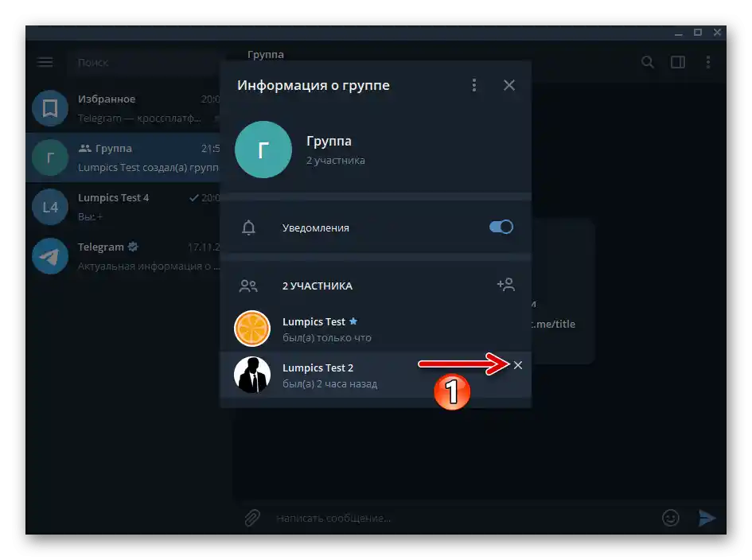Click the send message arrow icon
This screenshot has height=560, width=752.
click(707, 517)
